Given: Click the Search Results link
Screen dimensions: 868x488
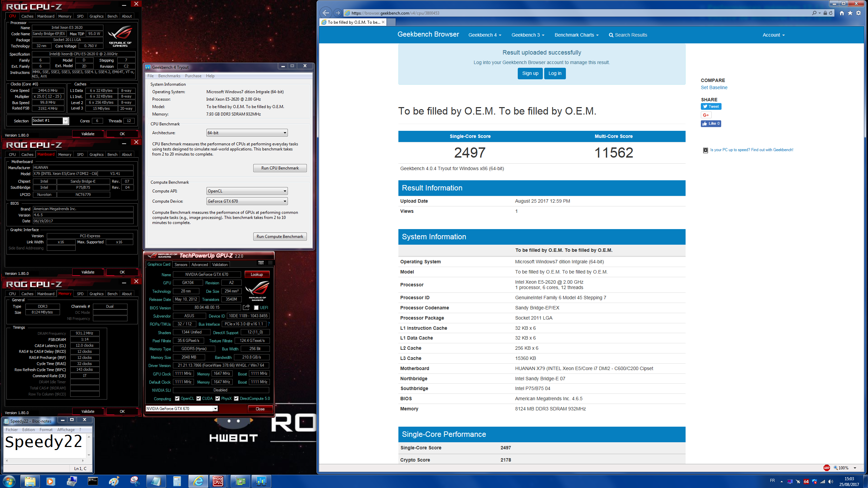Looking at the screenshot, I should pos(628,35).
